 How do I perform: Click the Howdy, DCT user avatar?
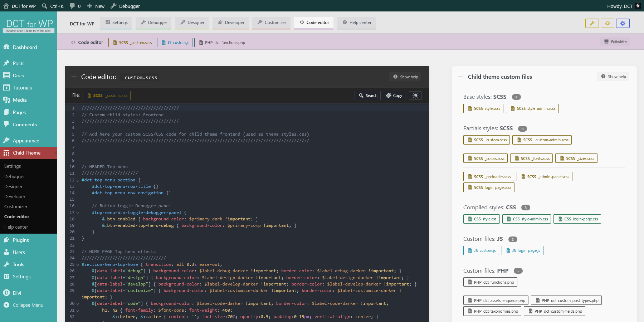pos(638,6)
